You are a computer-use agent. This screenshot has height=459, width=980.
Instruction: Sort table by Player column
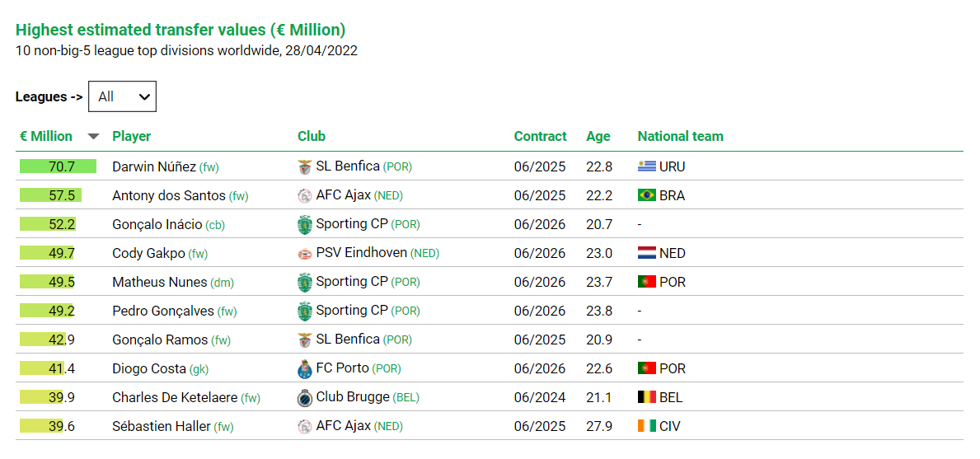131,136
